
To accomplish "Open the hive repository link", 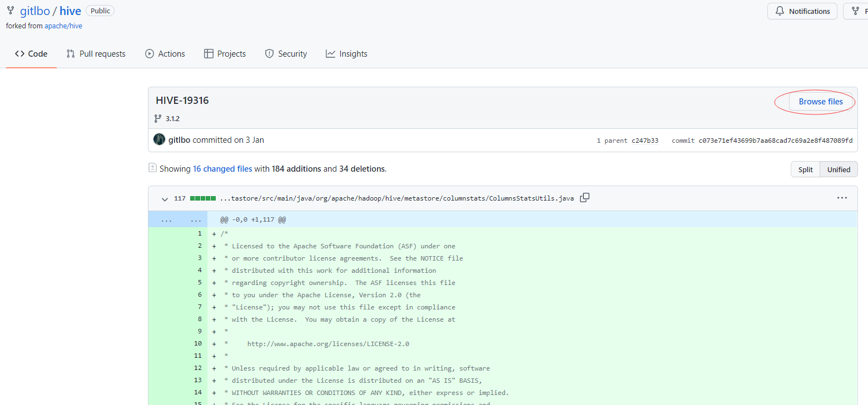I will (71, 11).
